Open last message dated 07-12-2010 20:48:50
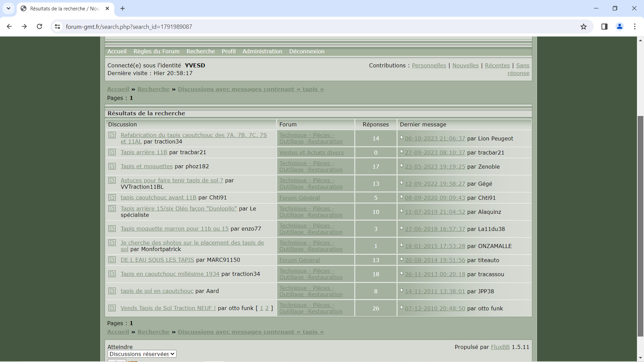 pos(435,308)
